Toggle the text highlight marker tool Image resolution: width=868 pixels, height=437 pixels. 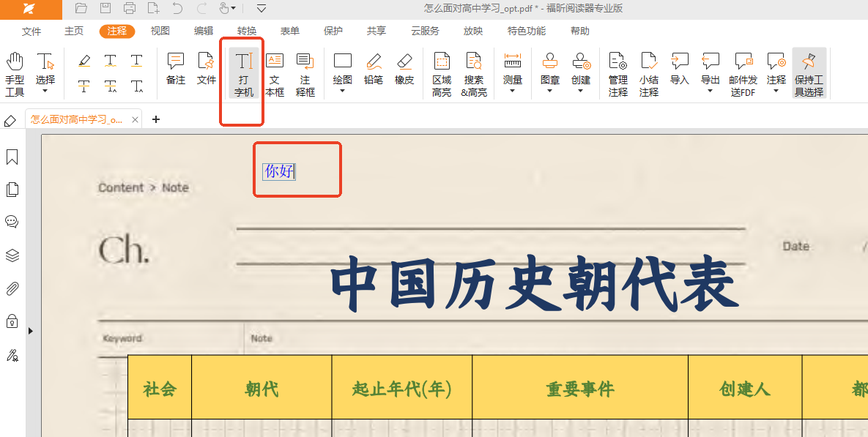point(84,61)
